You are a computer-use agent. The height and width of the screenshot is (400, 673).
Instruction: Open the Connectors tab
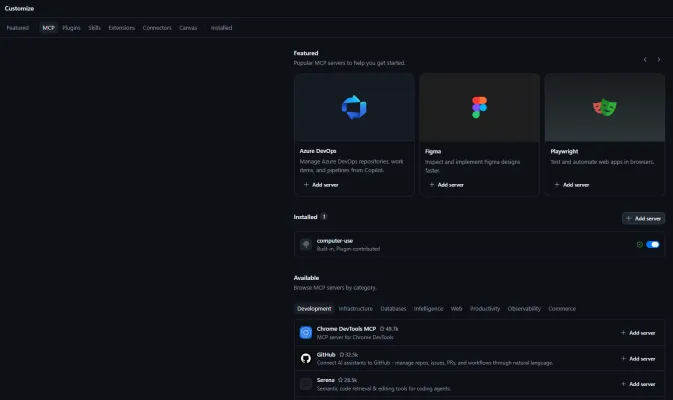coord(157,28)
